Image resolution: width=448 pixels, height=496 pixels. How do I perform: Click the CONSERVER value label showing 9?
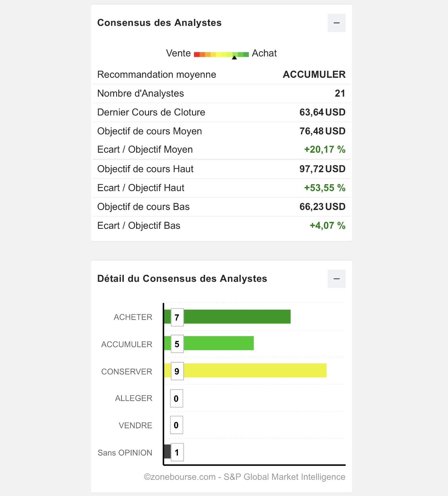tap(177, 371)
